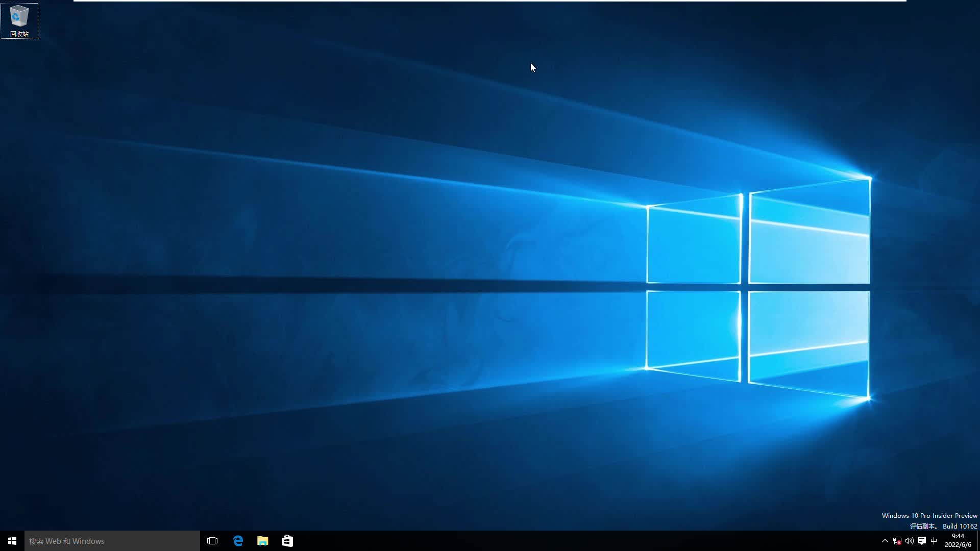
Task: Expand hidden tray icons with the chevron
Action: click(885, 541)
